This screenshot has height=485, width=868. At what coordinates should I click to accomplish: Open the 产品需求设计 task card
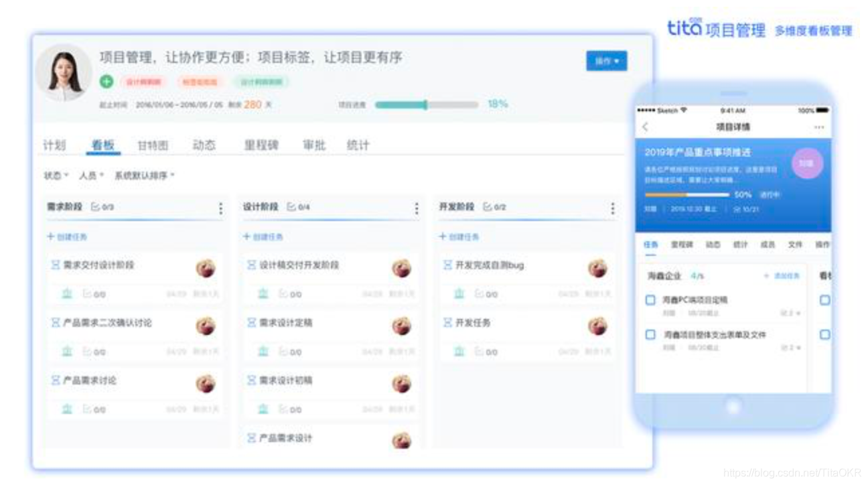pyautogui.click(x=331, y=437)
